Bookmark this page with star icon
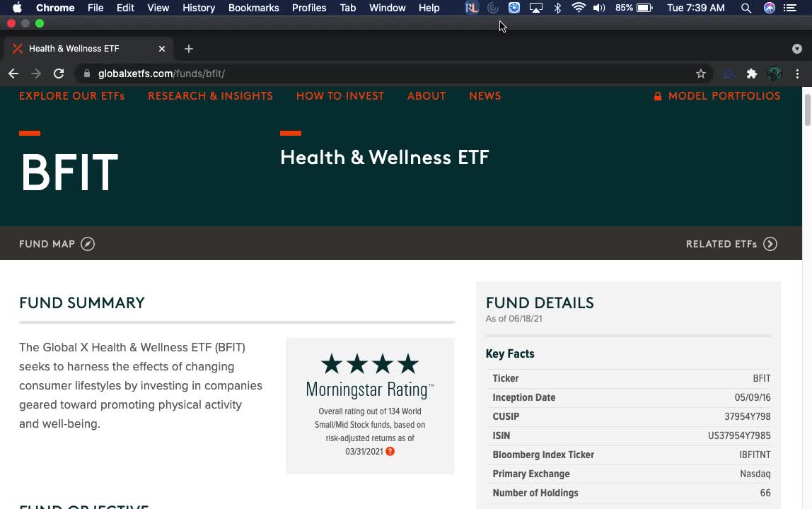812x509 pixels. click(x=701, y=74)
